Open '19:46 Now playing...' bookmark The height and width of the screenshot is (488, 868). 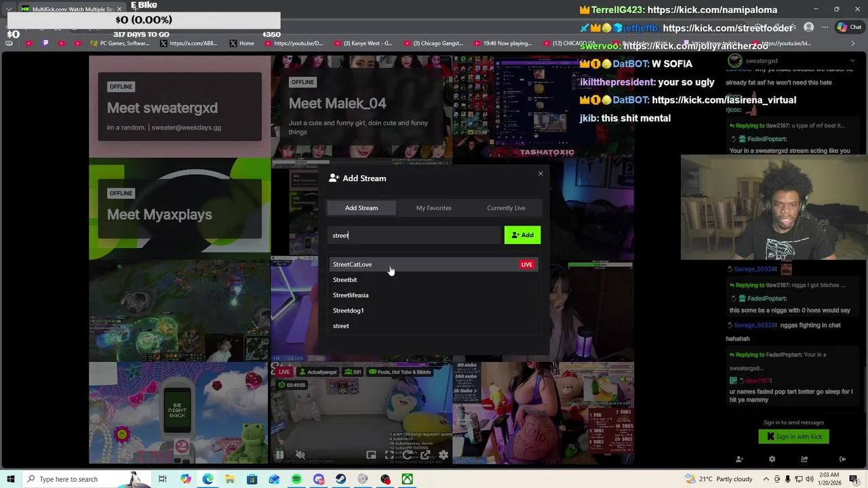[x=502, y=43]
